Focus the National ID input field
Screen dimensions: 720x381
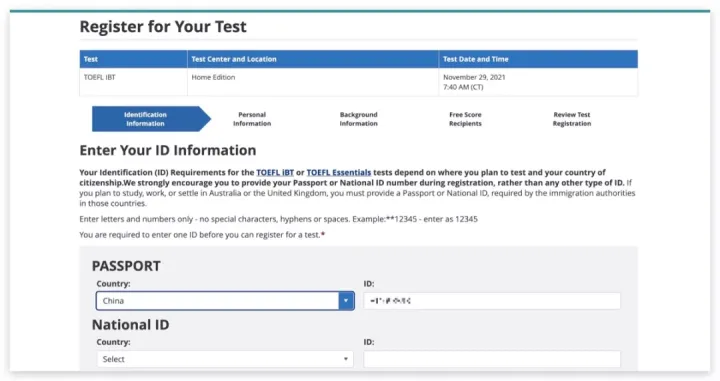(x=492, y=359)
